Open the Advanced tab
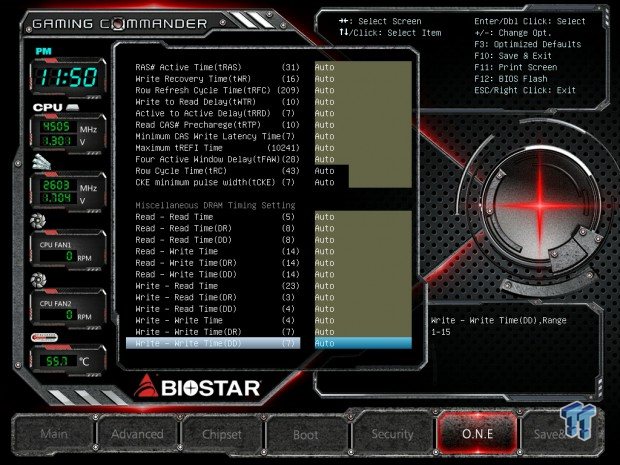620x465 pixels. (x=137, y=434)
